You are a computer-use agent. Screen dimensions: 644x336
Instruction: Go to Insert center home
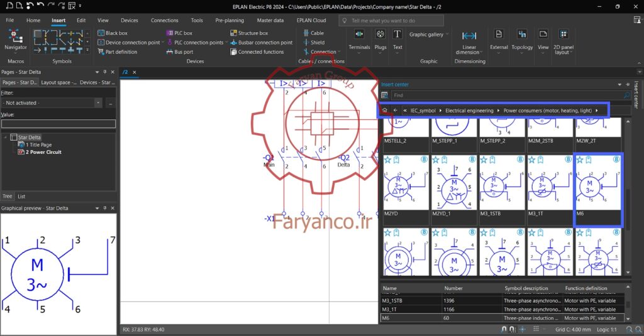tap(384, 111)
